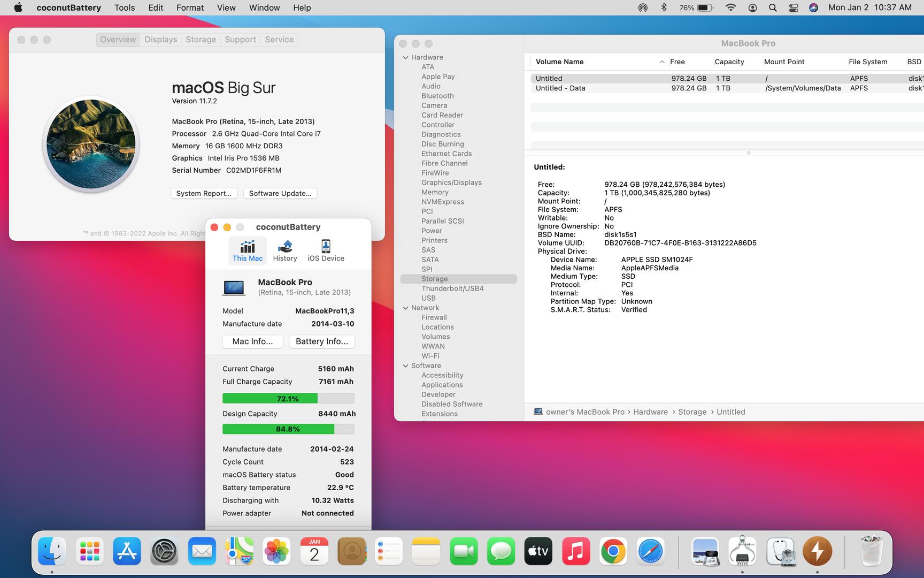The image size is (924, 578).
Task: Open Launchpad from the Dock
Action: pos(89,551)
